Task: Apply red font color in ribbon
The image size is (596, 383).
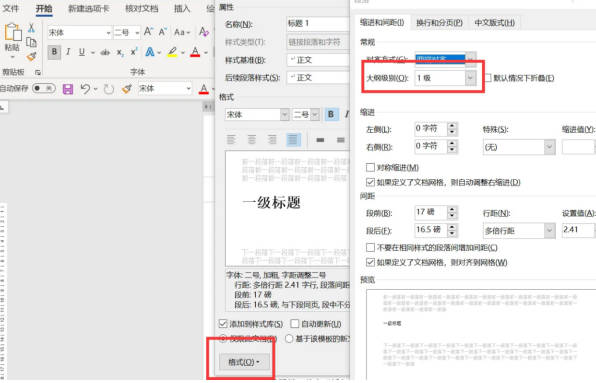Action: pyautogui.click(x=195, y=52)
